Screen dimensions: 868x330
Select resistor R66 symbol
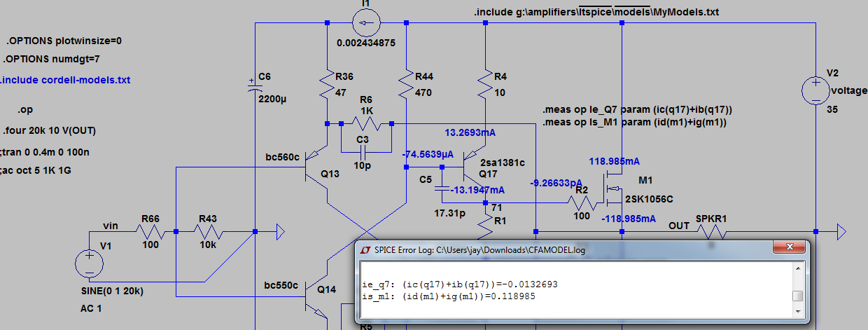coord(152,231)
